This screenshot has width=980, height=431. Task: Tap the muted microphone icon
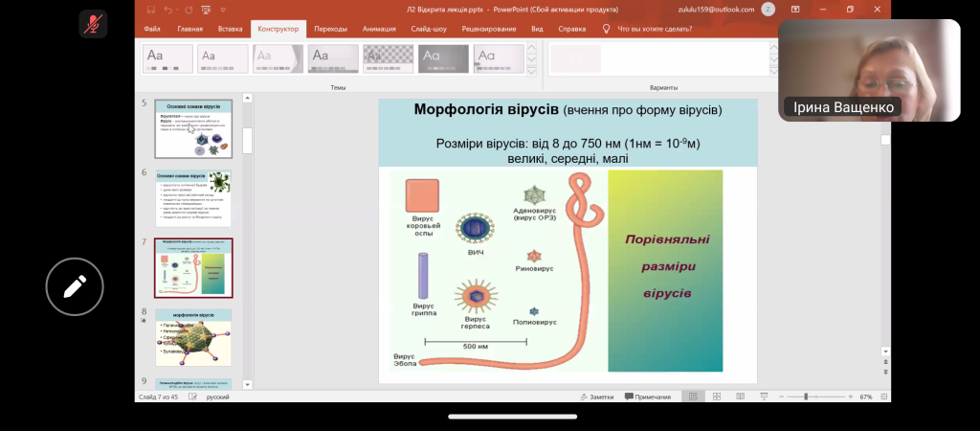(94, 24)
